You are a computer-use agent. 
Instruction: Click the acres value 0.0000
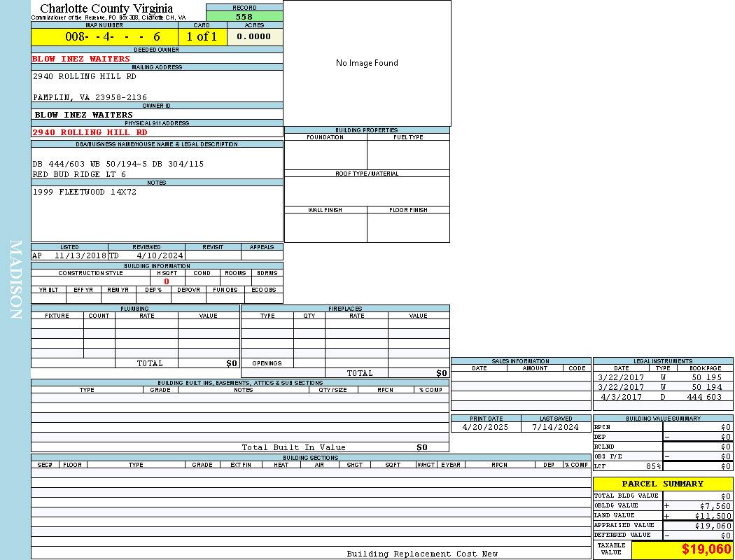[253, 37]
